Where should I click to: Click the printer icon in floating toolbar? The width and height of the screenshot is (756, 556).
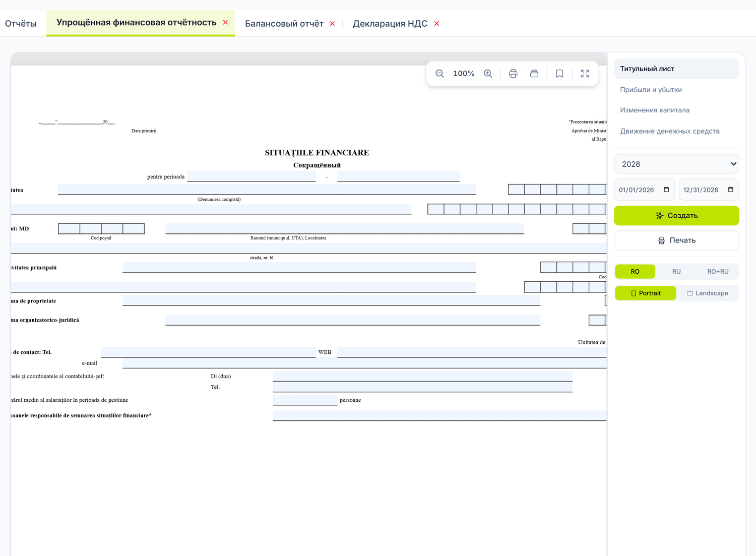pos(513,74)
